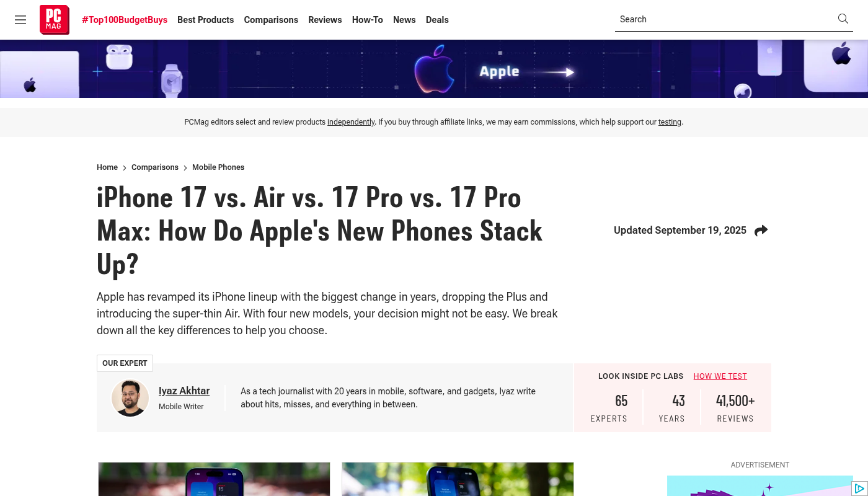Open the Comparisons nav item
This screenshot has width=868, height=496.
tap(271, 20)
